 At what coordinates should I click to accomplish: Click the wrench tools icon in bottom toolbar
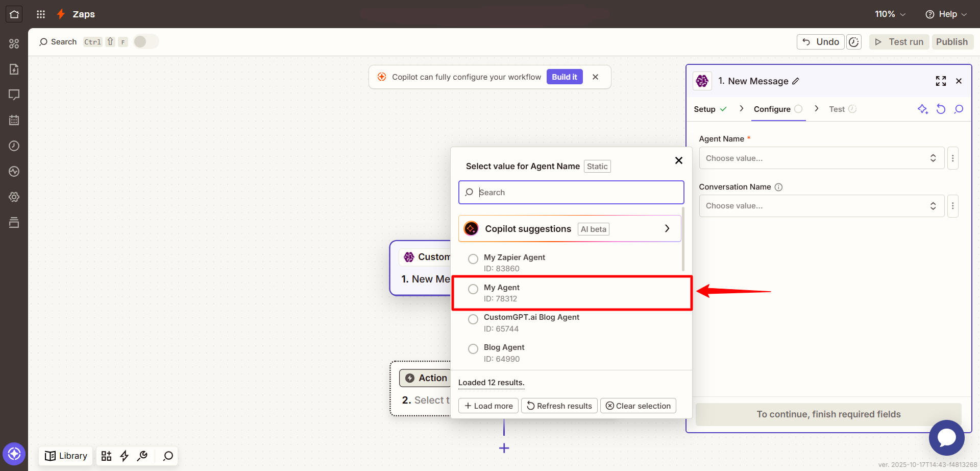142,456
